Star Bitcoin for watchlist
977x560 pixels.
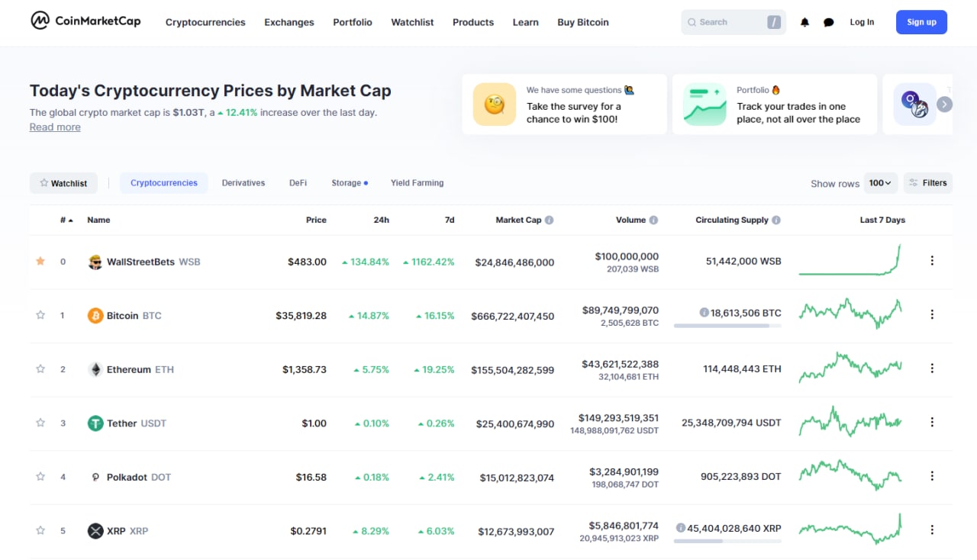point(40,315)
